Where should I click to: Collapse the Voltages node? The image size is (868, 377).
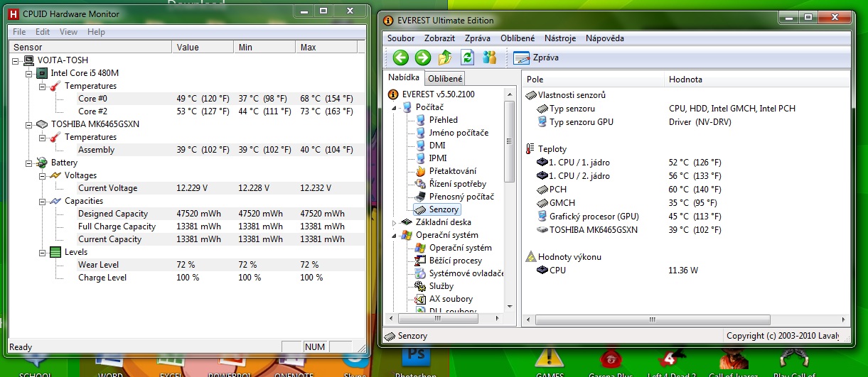point(42,175)
